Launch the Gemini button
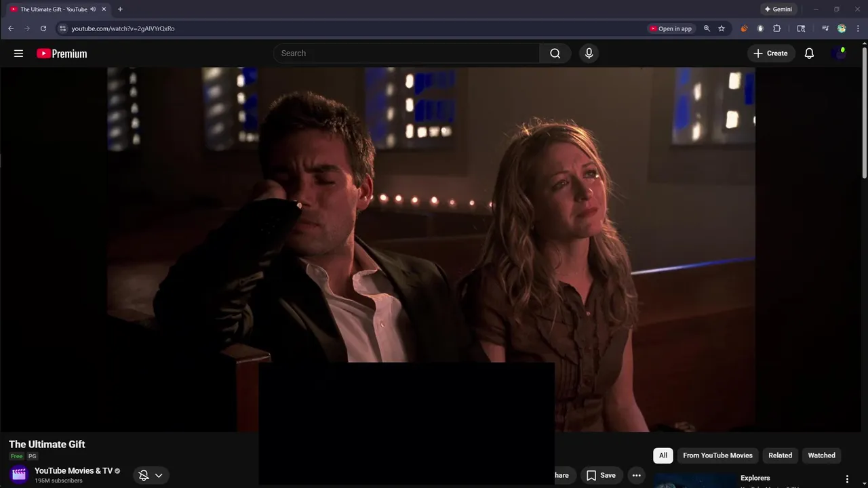Viewport: 868px width, 488px height. [x=778, y=9]
